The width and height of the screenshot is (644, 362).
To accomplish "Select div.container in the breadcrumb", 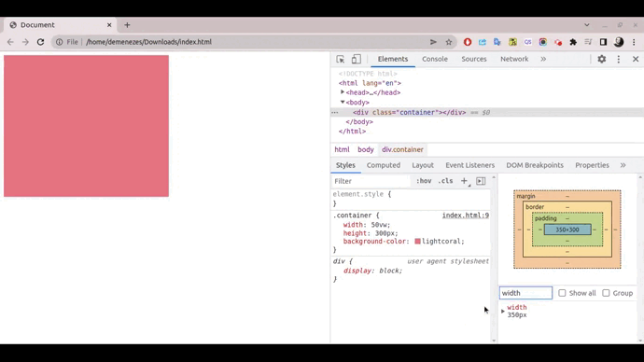I will [x=402, y=149].
